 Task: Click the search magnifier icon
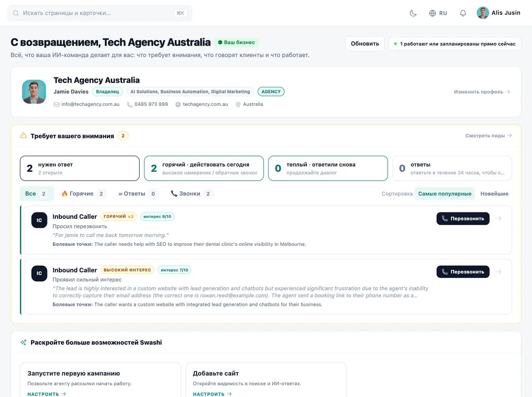(16, 13)
